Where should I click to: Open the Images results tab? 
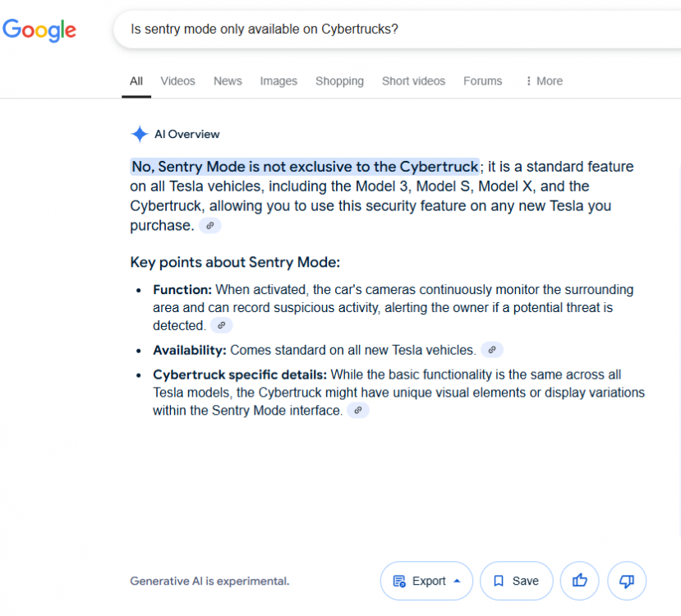278,81
